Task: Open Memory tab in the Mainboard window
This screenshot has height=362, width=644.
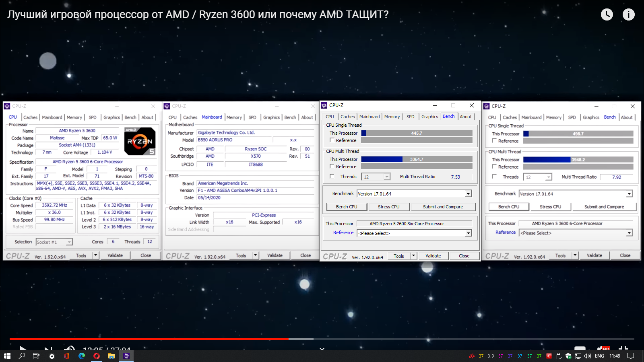Action: [x=234, y=117]
